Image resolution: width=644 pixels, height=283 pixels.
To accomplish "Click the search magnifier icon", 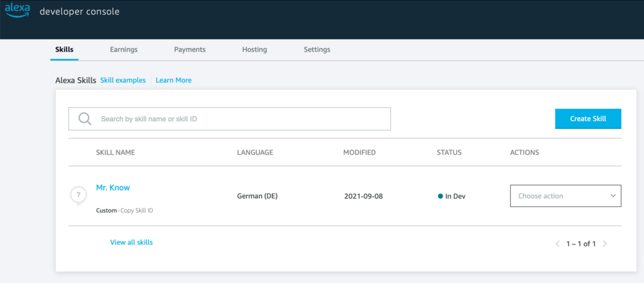I will 84,119.
